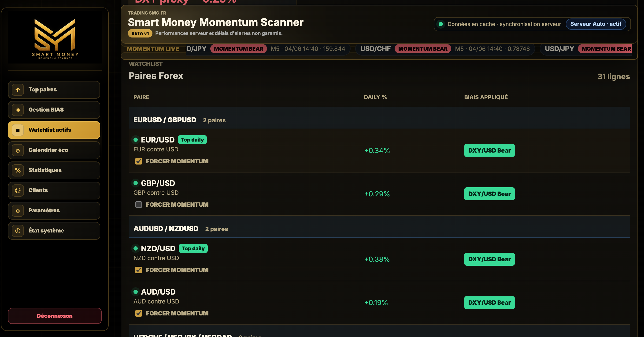This screenshot has height=337, width=644.
Task: Click the EUR/USD DXY/USD Bear badge
Action: [489, 151]
